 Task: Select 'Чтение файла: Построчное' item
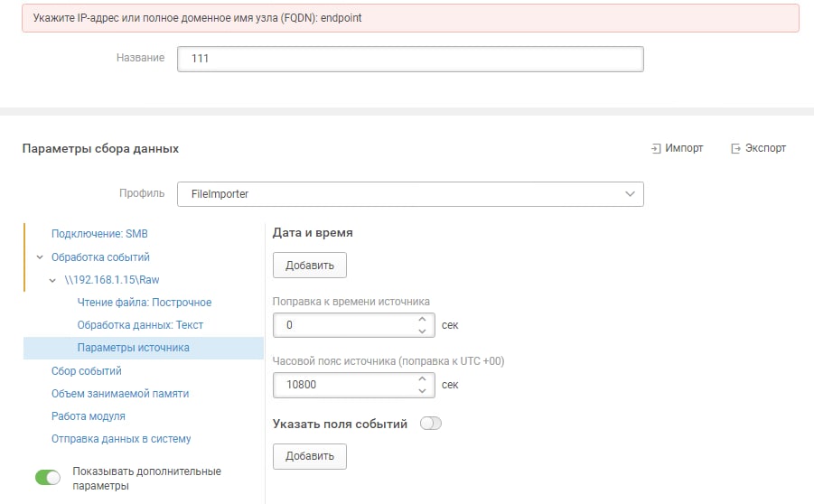145,303
